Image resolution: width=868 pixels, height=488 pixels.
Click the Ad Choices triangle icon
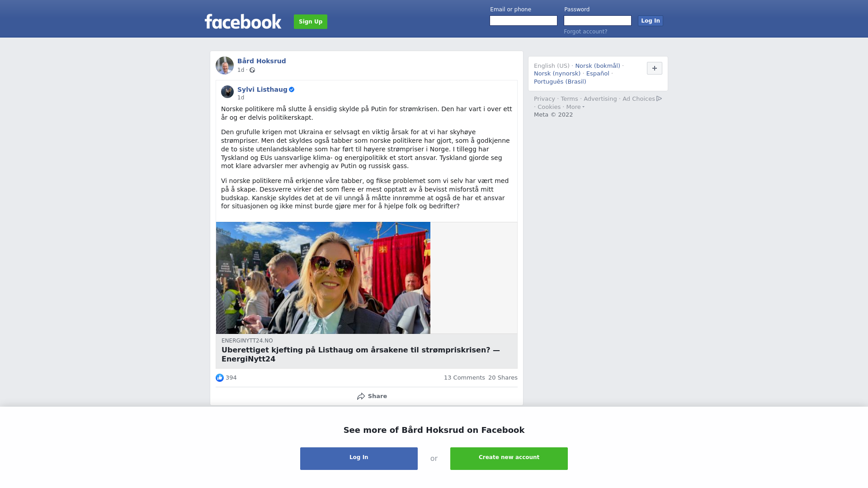659,99
